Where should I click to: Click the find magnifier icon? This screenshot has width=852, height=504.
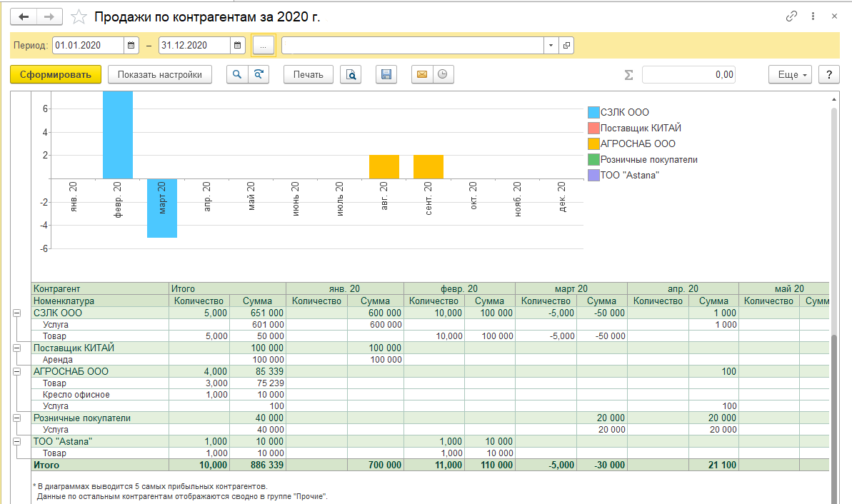[x=237, y=74]
